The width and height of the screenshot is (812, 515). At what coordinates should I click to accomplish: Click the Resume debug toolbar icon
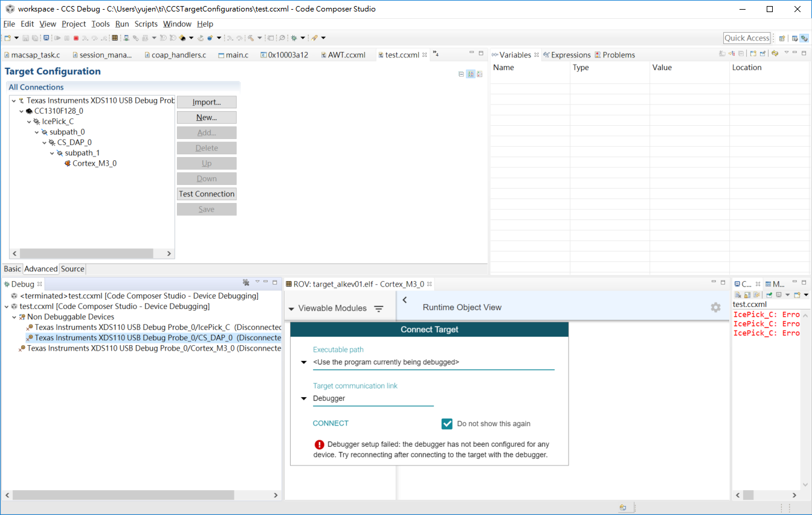pyautogui.click(x=57, y=38)
